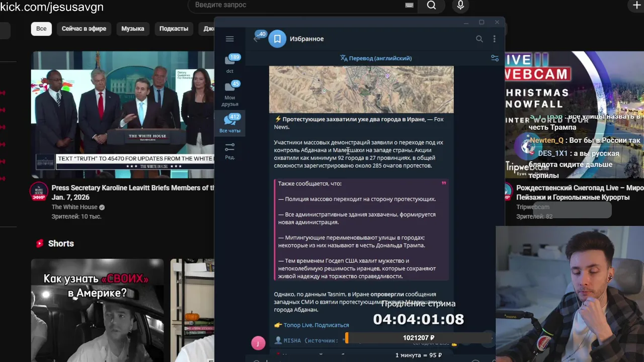Click the YouTube create plus icon
The height and width of the screenshot is (362, 644).
click(x=636, y=5)
